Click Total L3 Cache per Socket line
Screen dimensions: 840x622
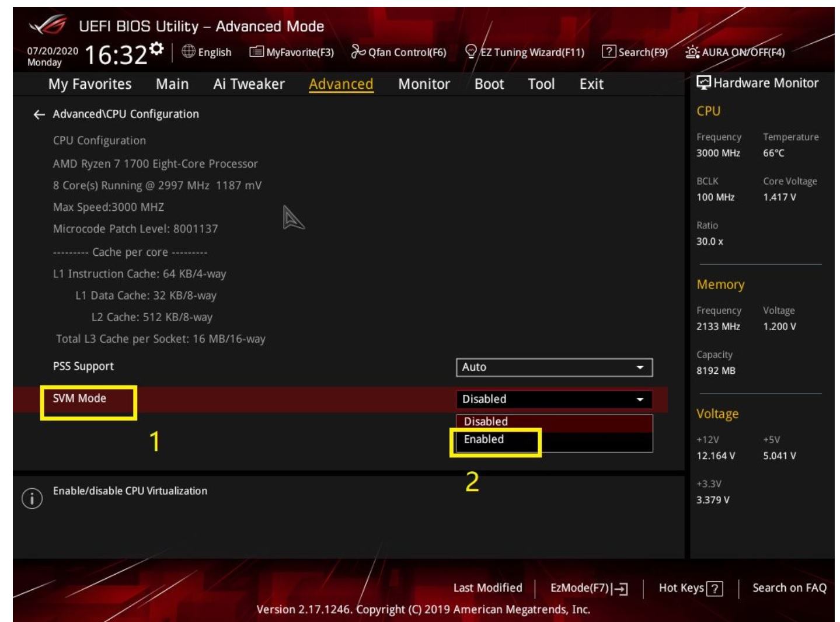161,339
